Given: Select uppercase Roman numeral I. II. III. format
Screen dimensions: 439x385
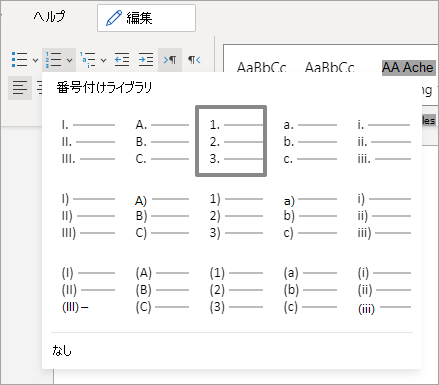Looking at the screenshot, I should pos(88,142).
